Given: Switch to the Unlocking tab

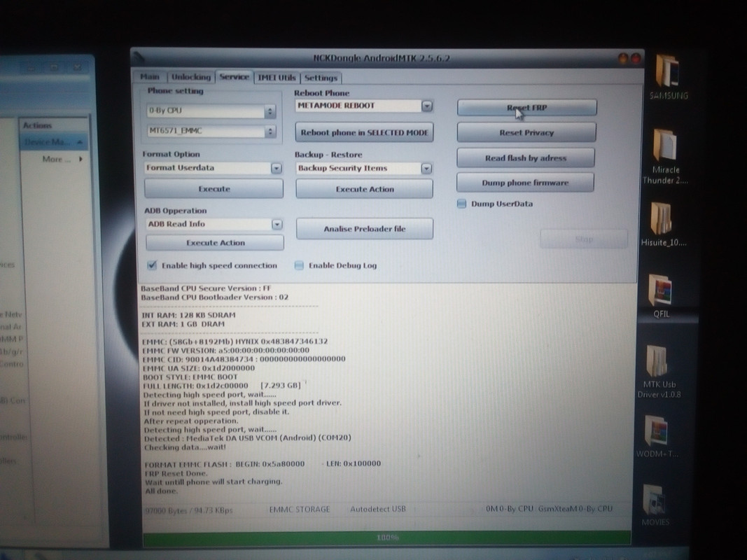Looking at the screenshot, I should point(190,77).
